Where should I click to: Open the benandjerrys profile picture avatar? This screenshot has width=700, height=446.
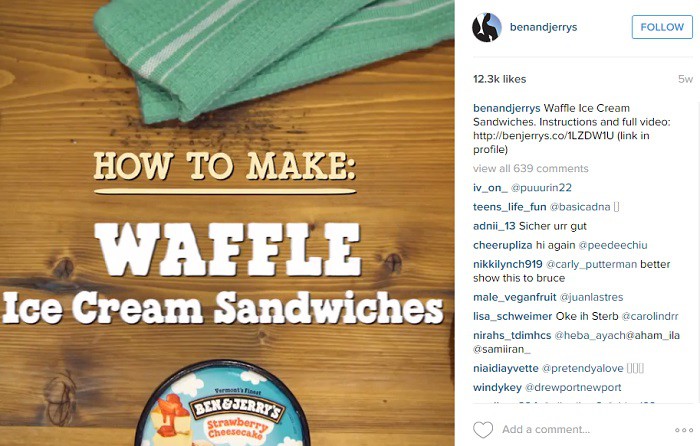click(x=487, y=27)
